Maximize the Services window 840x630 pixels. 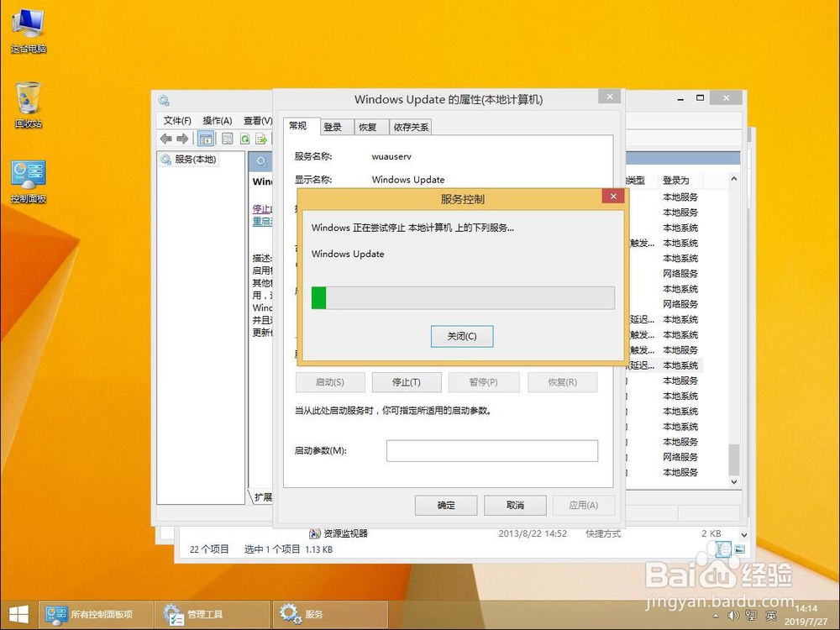tap(700, 98)
